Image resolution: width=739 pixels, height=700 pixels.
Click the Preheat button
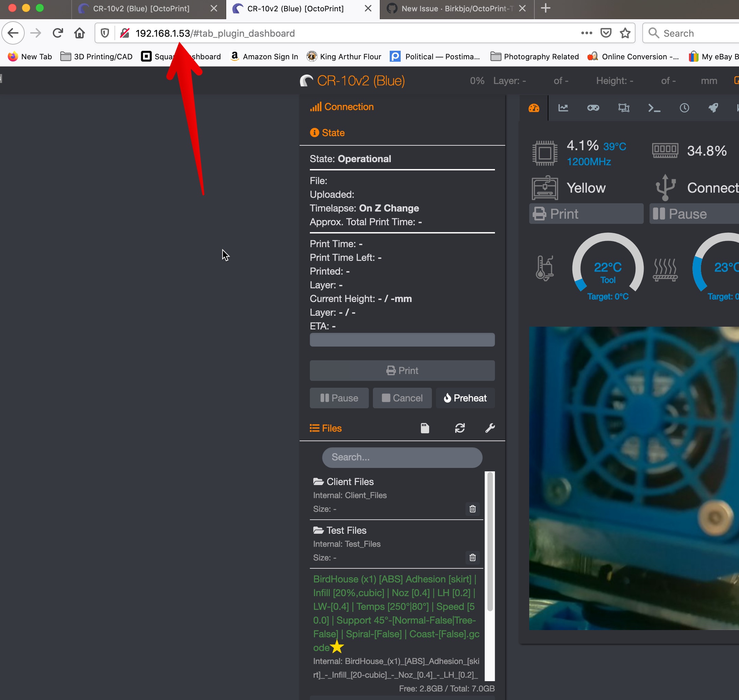465,398
